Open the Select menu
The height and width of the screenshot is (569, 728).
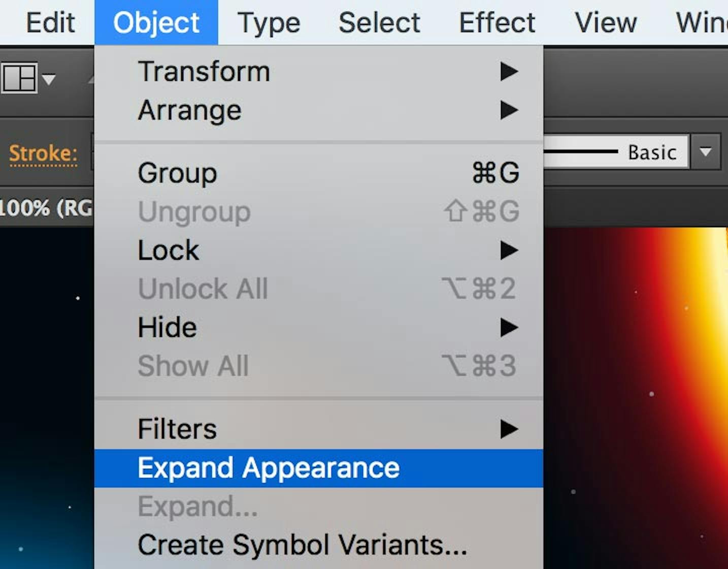tap(379, 22)
